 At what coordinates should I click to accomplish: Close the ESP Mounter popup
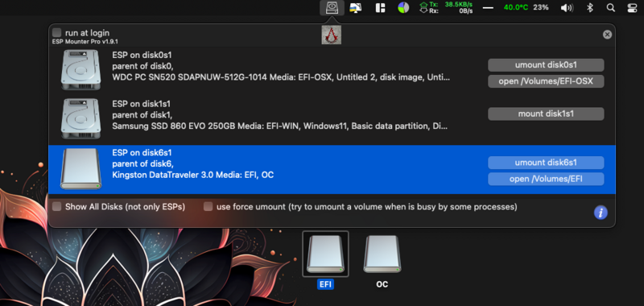[607, 35]
